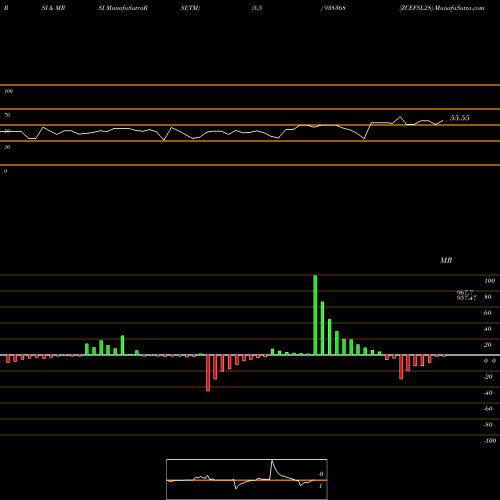
Task: Click the MR panel title label
Action: (446, 260)
